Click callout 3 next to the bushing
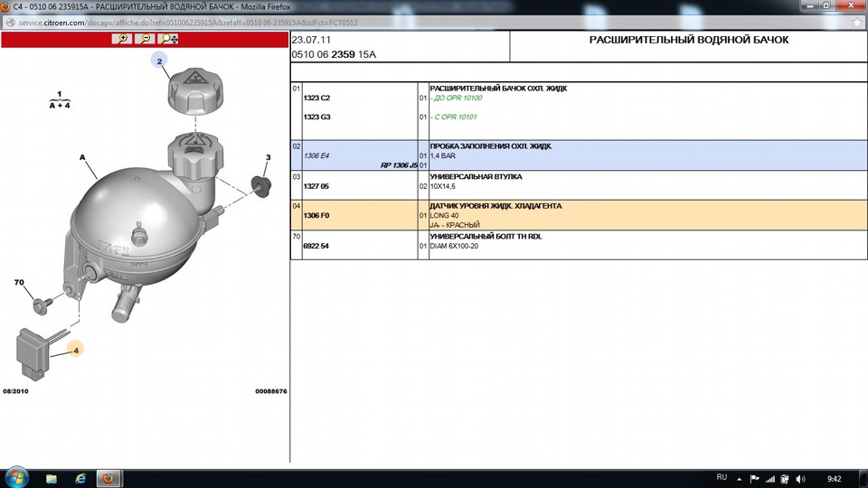 click(x=269, y=157)
